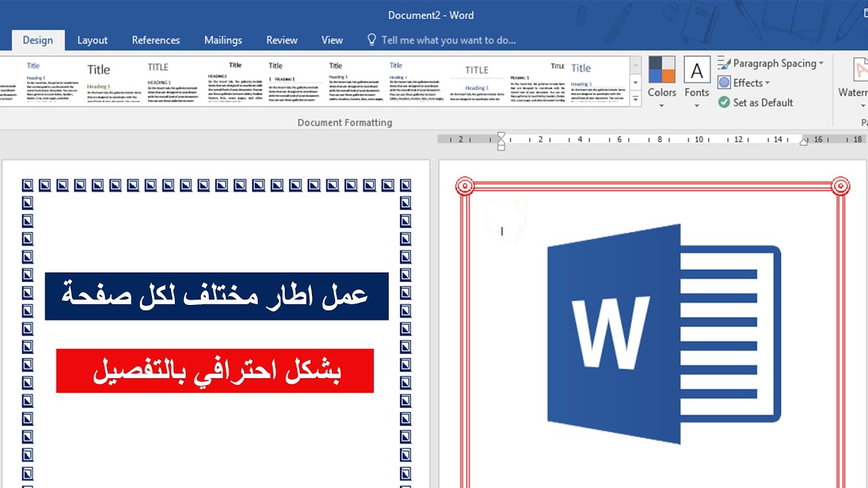This screenshot has width=868, height=488.
Task: Open the View ribbon tab
Action: point(332,40)
